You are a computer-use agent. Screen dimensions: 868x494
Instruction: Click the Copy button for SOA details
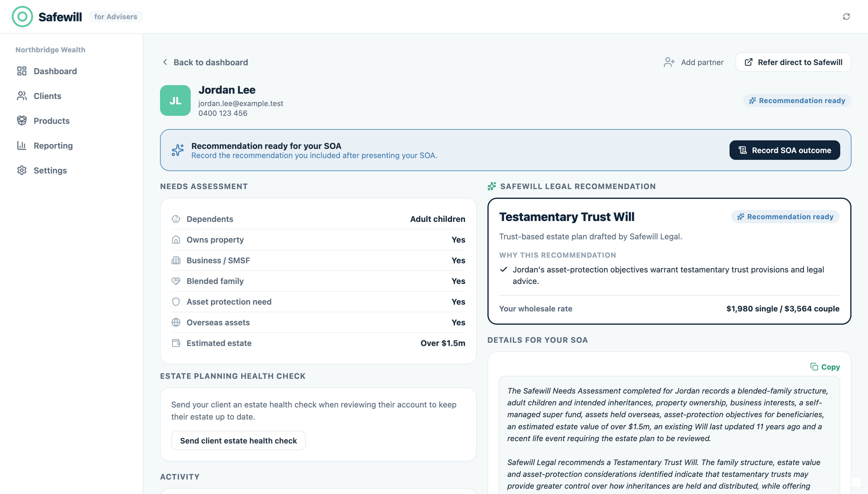point(825,367)
